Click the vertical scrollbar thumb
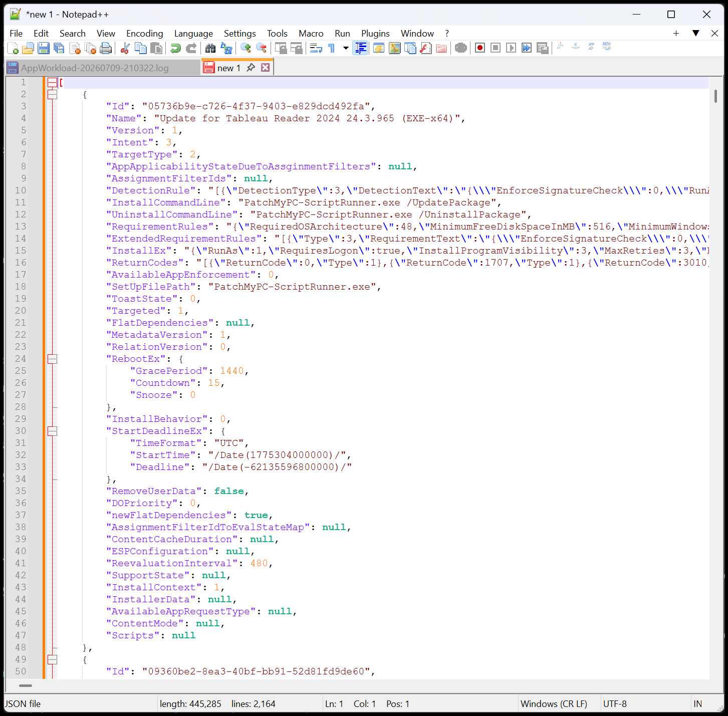This screenshot has width=728, height=716. coord(715,96)
